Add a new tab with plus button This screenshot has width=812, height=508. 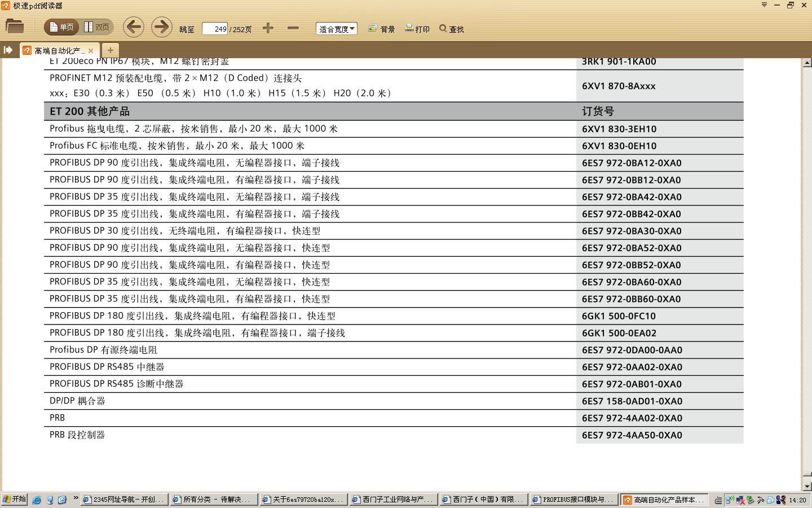tap(110, 50)
